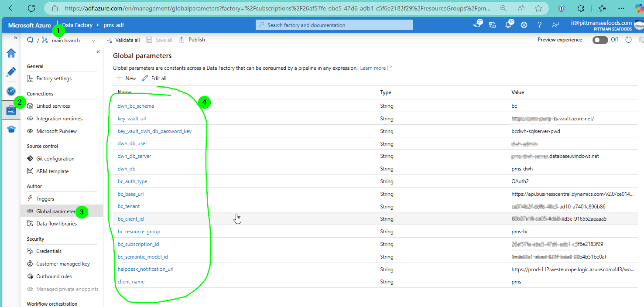Open Data flow libraries
The height and width of the screenshot is (307, 644).
(x=57, y=224)
